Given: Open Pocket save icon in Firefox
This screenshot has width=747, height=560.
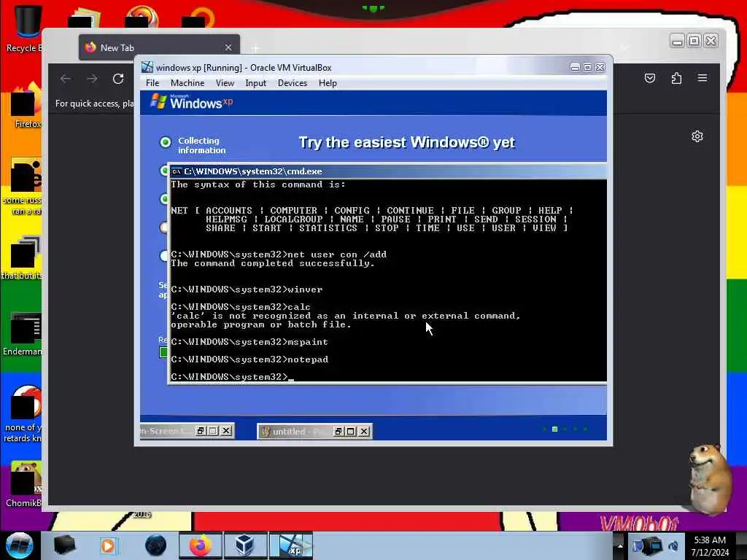Looking at the screenshot, I should (x=650, y=78).
